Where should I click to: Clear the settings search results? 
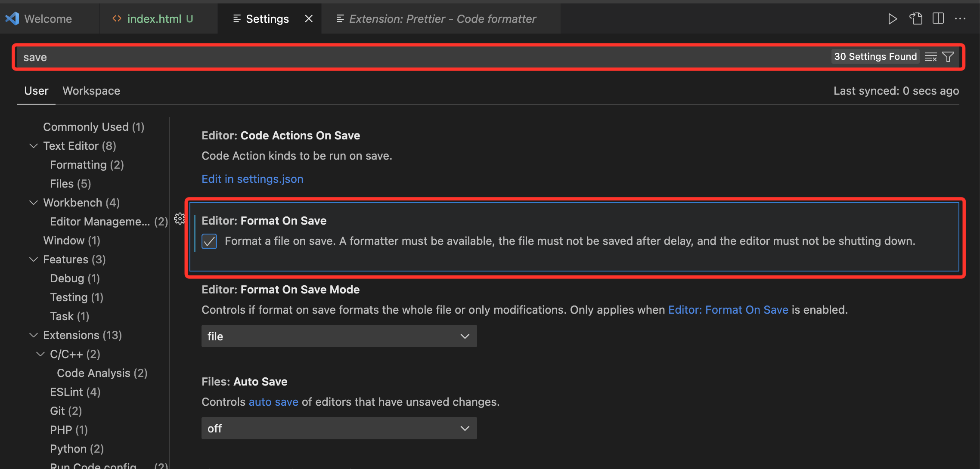tap(931, 56)
